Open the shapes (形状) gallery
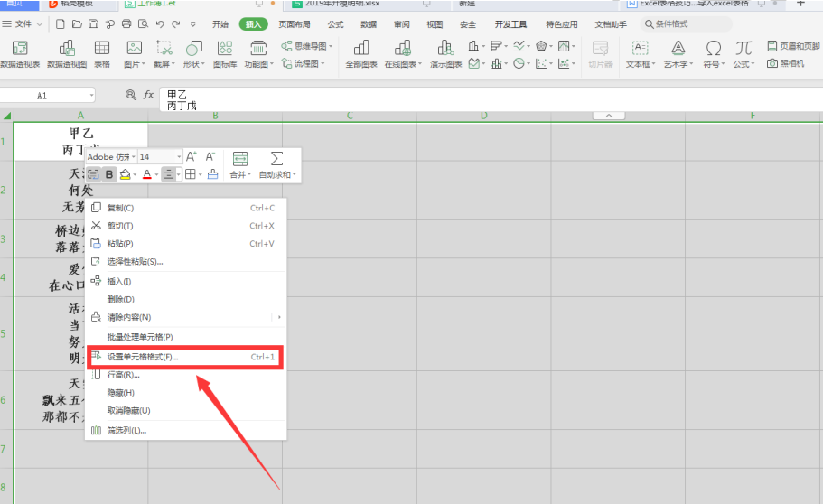The height and width of the screenshot is (504, 823). click(193, 54)
